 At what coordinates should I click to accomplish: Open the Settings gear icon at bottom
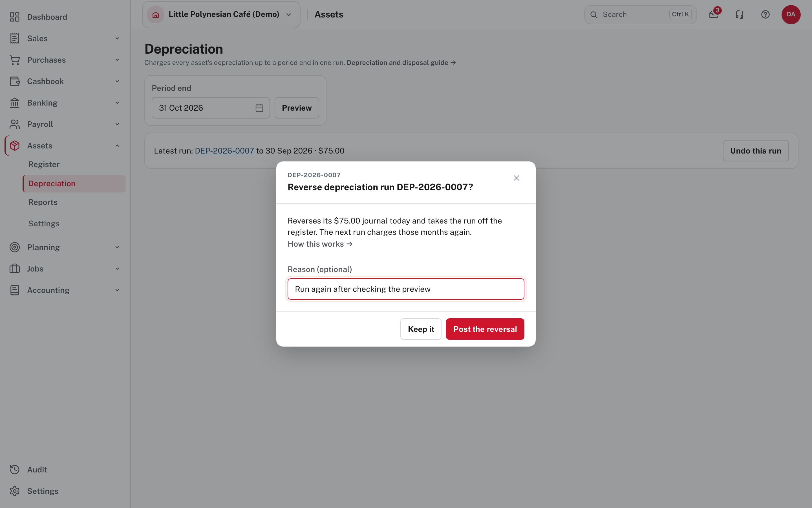14,491
